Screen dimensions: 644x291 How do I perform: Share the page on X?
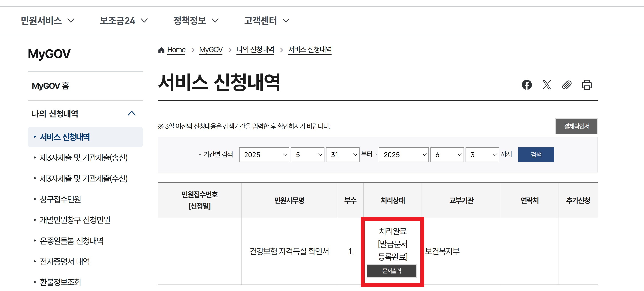pos(547,85)
